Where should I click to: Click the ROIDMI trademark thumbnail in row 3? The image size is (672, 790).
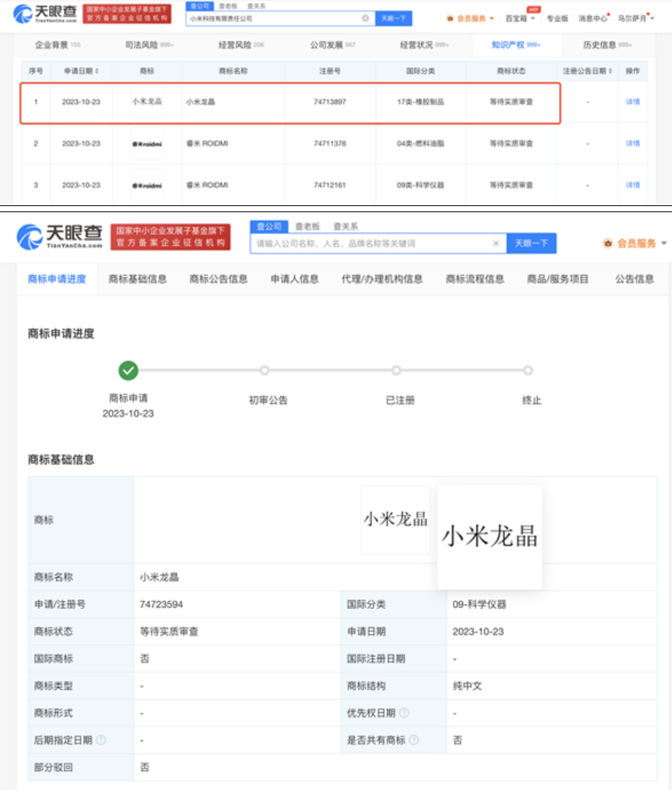pos(147,185)
